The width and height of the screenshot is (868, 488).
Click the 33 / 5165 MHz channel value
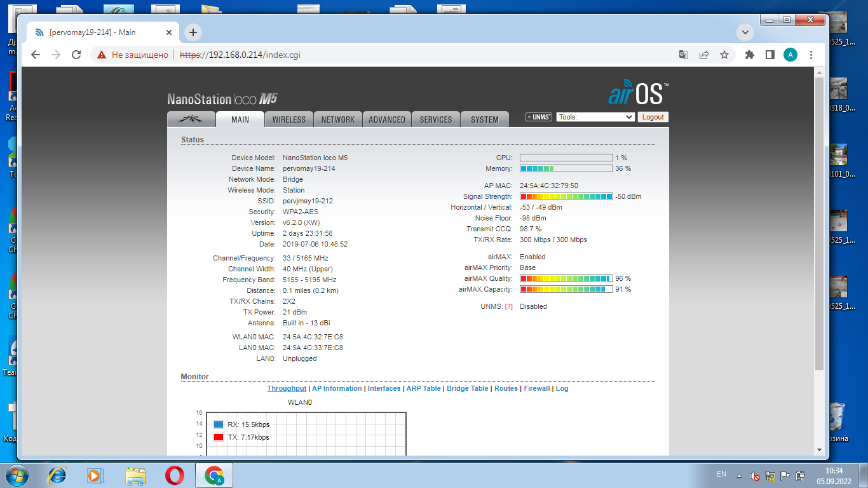coord(306,258)
